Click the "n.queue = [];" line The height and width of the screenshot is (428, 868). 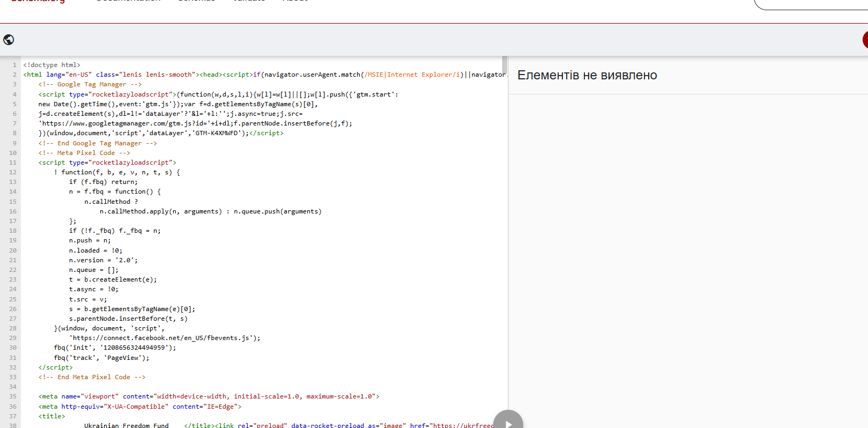coord(94,270)
